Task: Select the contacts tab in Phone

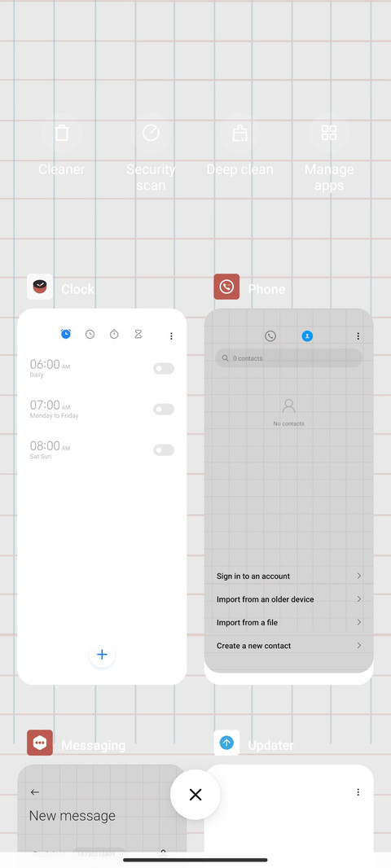Action: (307, 336)
